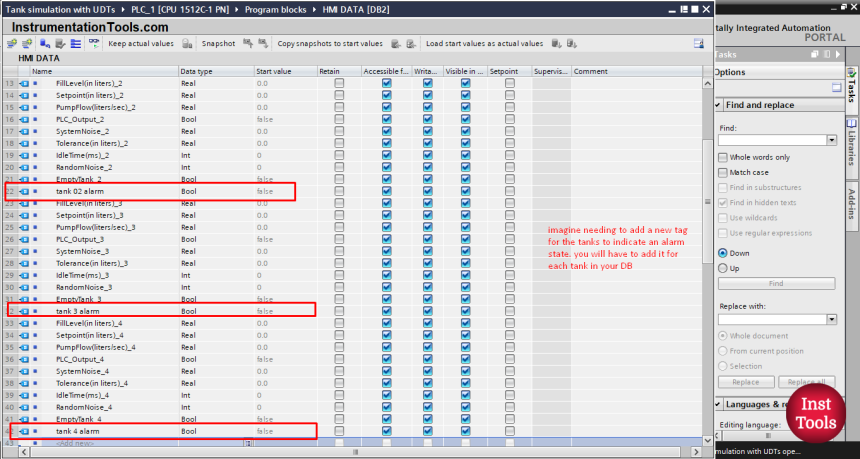The height and width of the screenshot is (459, 860).
Task: Click the monitor glasses icon in toolbar
Action: point(94,44)
